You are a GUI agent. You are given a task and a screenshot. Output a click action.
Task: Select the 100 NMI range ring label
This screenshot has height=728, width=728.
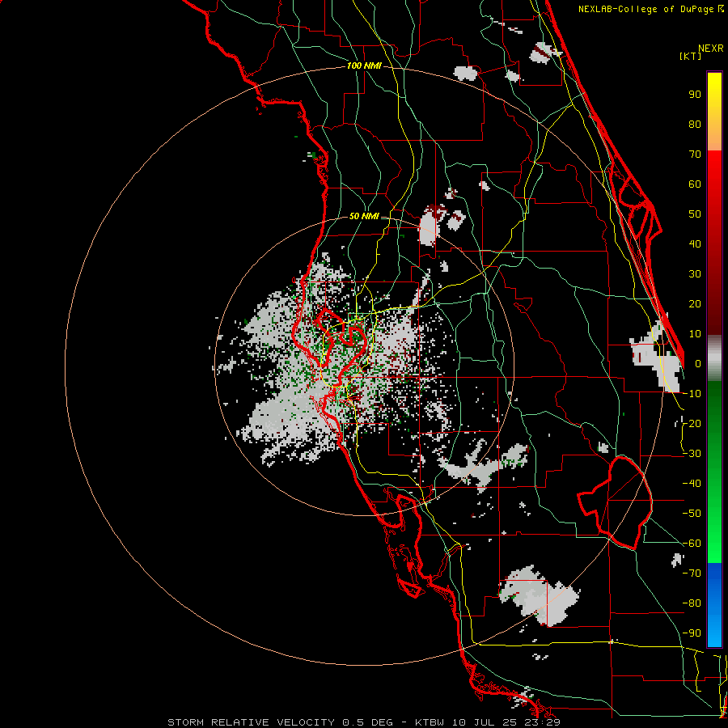(x=364, y=66)
